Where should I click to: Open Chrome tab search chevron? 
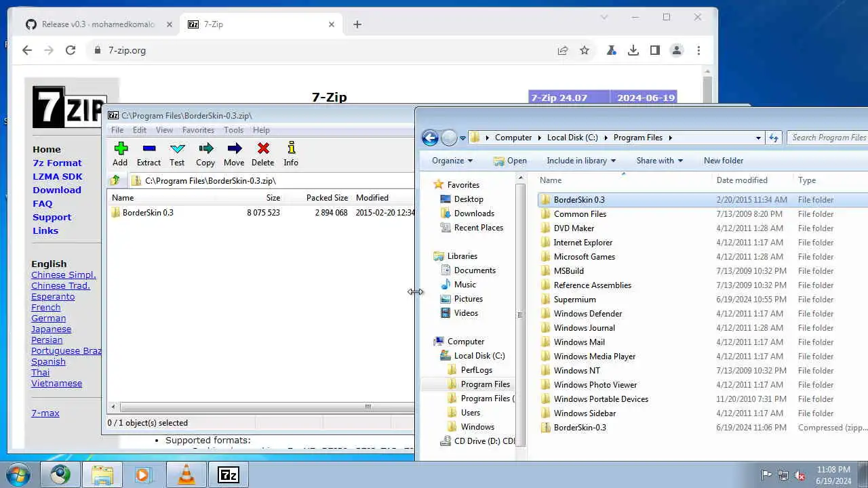pos(604,17)
